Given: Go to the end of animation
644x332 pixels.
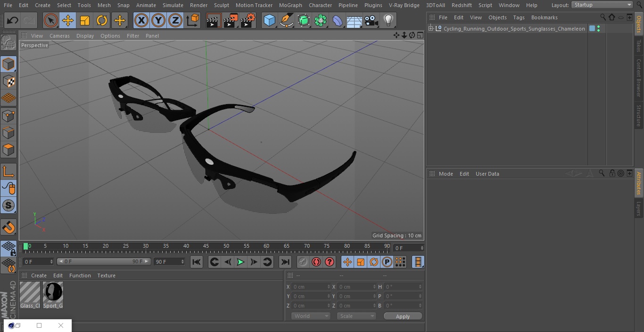Looking at the screenshot, I should pyautogui.click(x=285, y=262).
